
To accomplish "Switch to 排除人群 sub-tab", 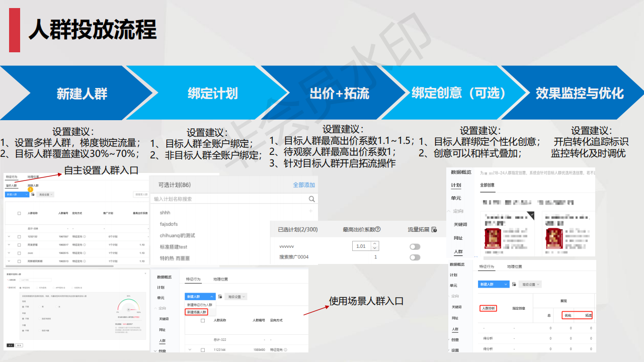I will [x=33, y=186].
